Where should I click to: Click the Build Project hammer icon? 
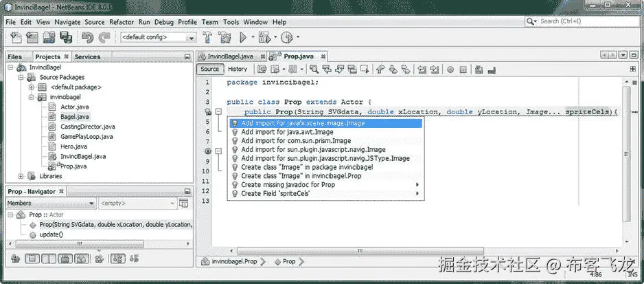coord(207,37)
